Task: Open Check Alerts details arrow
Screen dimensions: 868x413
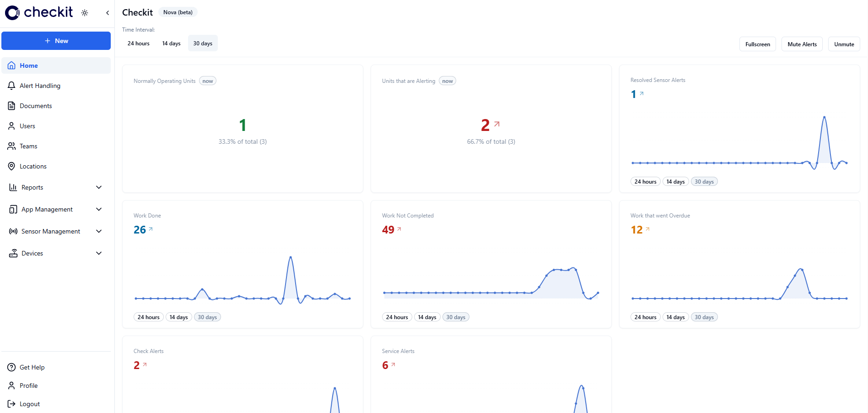Action: click(x=145, y=364)
